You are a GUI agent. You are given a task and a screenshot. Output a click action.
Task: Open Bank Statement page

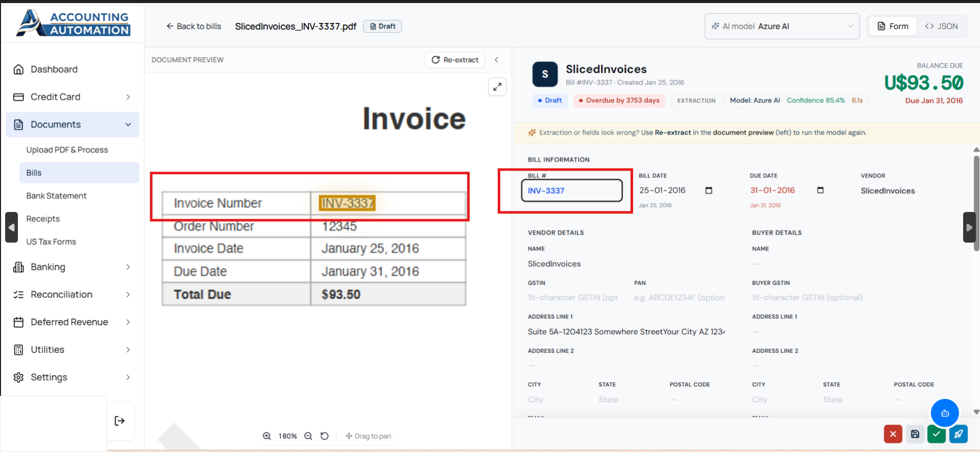[56, 196]
